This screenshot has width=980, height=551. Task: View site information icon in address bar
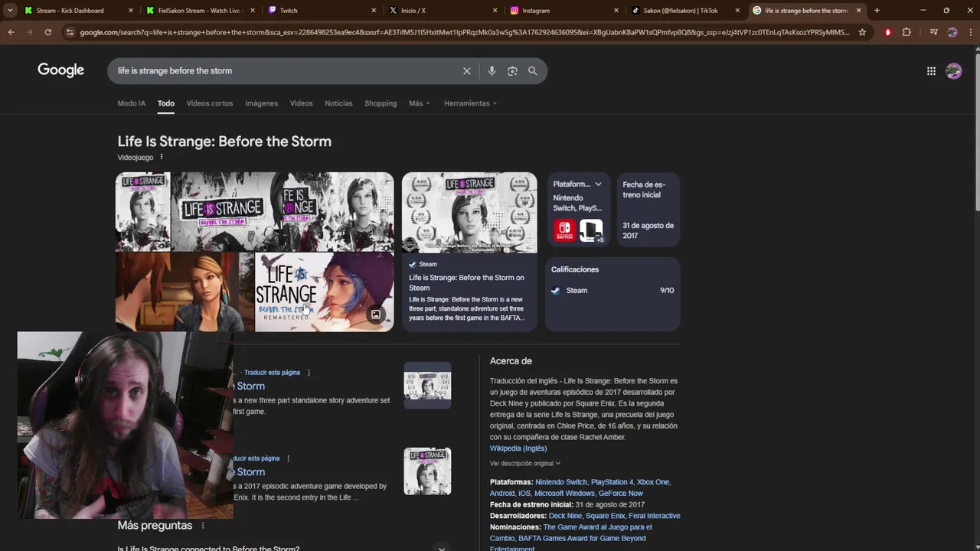pyautogui.click(x=70, y=32)
